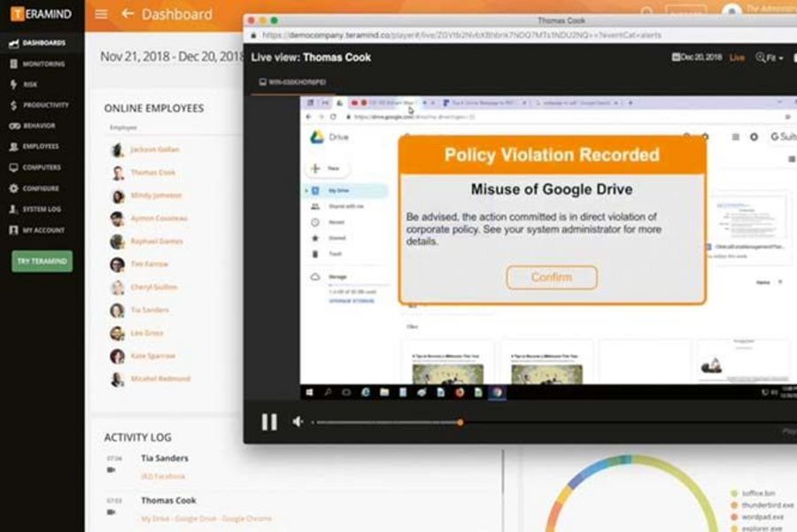The width and height of the screenshot is (797, 532).
Task: Click the browser back arrow in remote screen
Action: tap(308, 117)
